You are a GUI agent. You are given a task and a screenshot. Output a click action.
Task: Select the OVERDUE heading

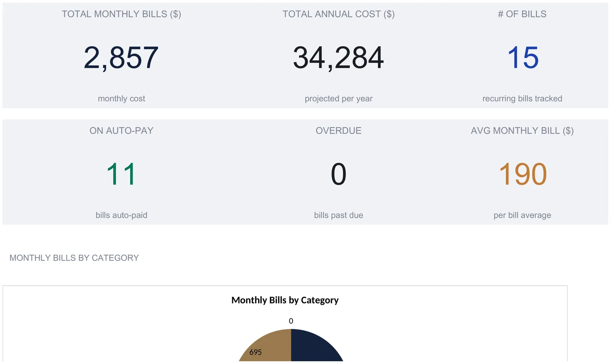[x=338, y=130]
